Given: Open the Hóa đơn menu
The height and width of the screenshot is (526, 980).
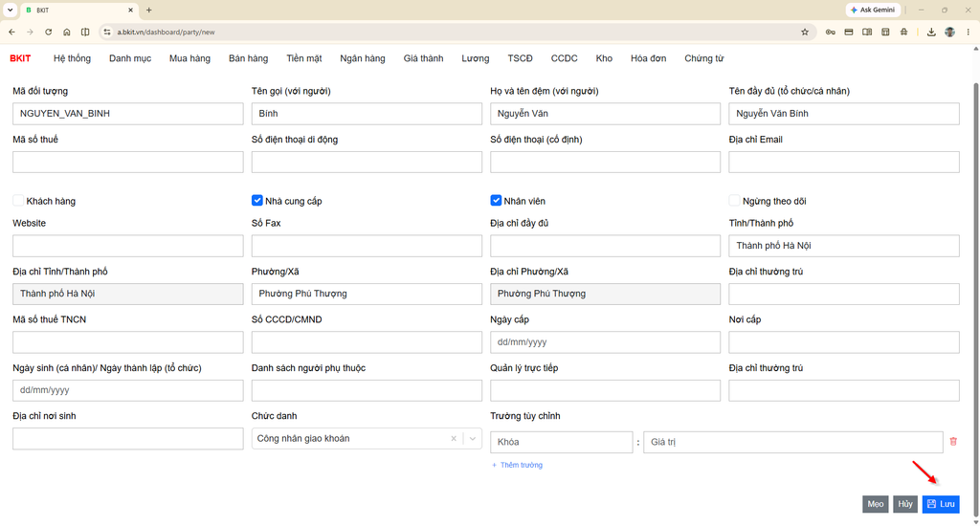Looking at the screenshot, I should (x=648, y=58).
